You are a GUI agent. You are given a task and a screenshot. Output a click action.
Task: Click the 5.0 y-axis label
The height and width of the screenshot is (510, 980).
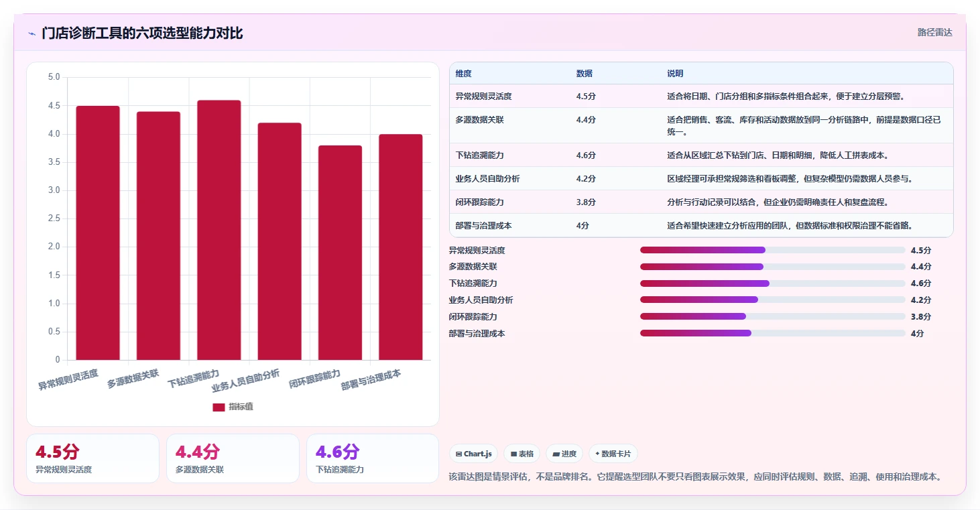54,77
